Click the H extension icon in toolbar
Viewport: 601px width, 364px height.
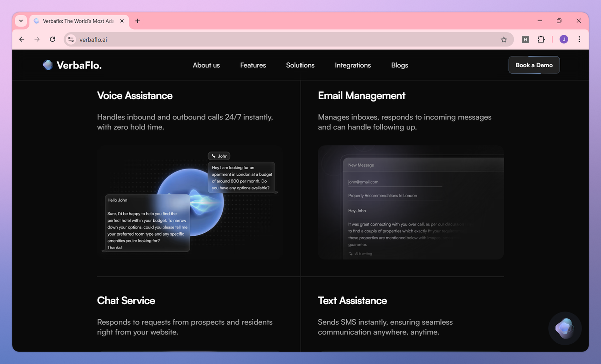pyautogui.click(x=525, y=39)
